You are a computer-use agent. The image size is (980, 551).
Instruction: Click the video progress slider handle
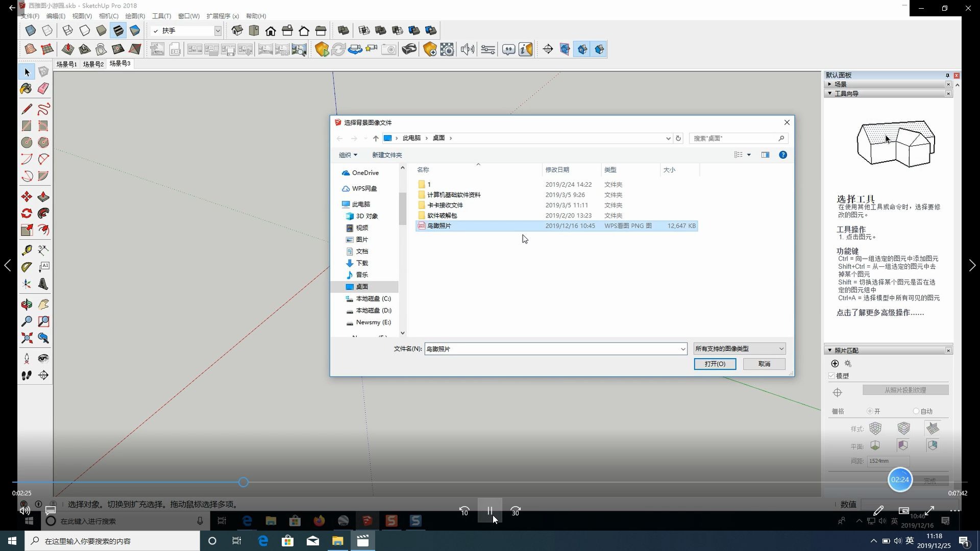[243, 482]
